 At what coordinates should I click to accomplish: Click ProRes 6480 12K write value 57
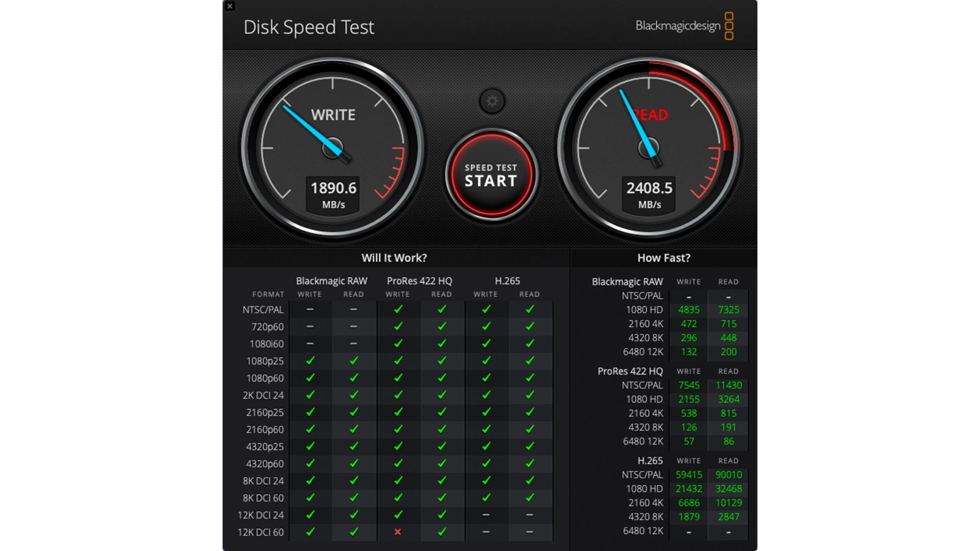[689, 441]
